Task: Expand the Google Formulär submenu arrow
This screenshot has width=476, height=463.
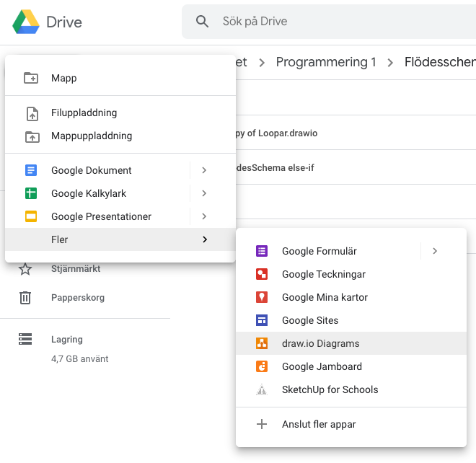Action: pos(435,251)
